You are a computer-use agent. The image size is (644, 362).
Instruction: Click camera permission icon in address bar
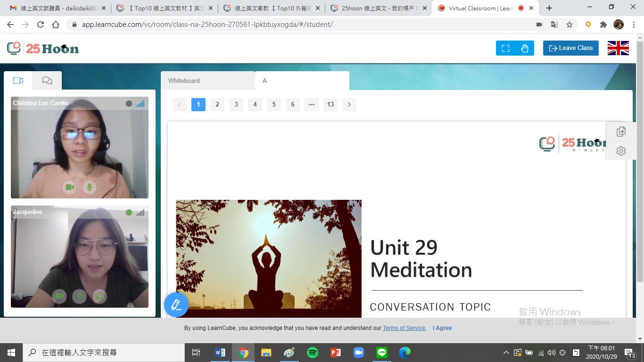[x=539, y=25]
